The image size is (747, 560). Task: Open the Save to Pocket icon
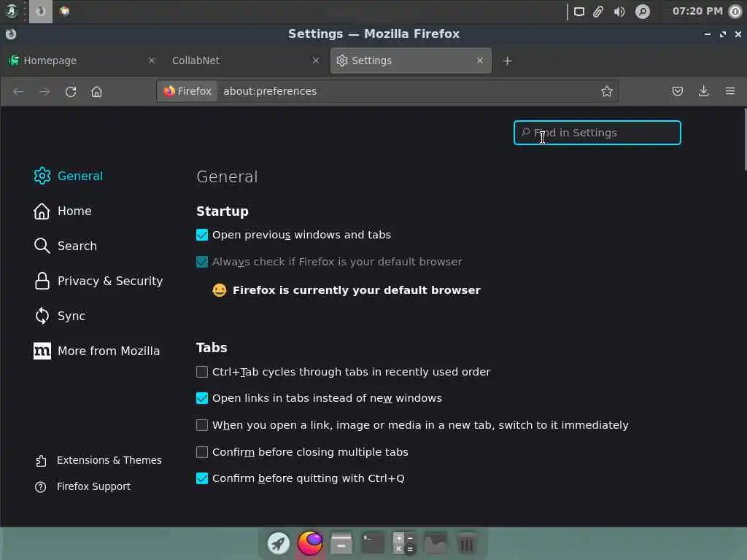[678, 91]
